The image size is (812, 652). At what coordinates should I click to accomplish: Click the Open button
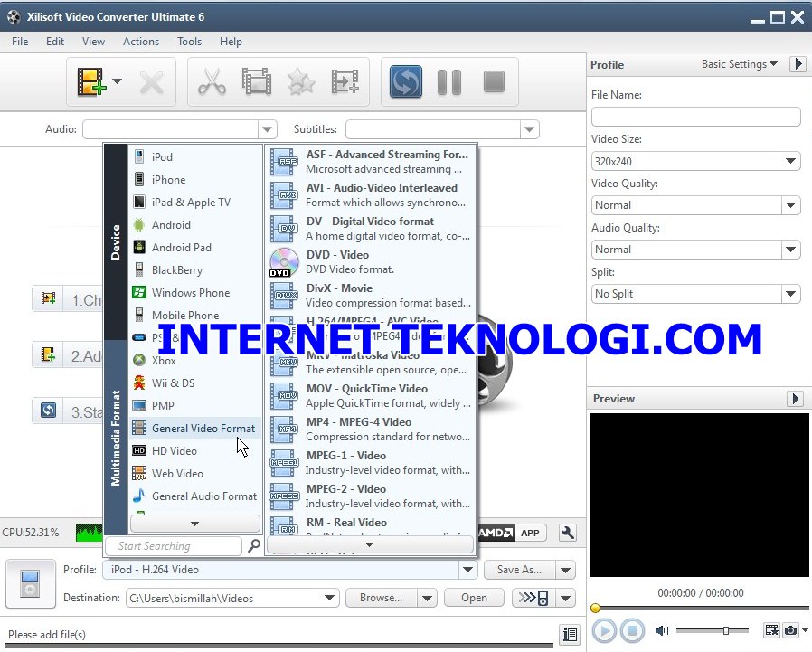tap(474, 598)
